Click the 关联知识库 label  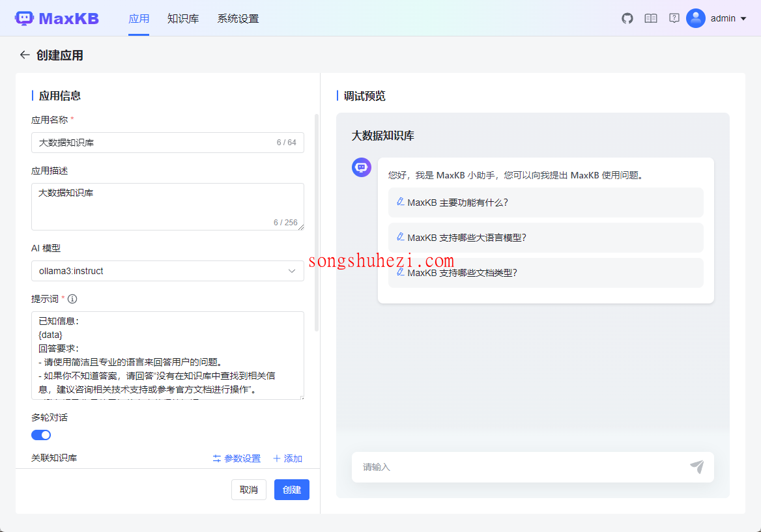tap(54, 458)
